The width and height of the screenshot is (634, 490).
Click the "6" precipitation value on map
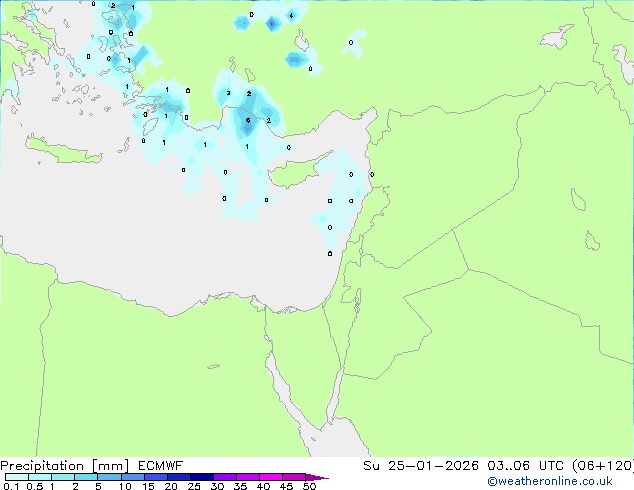click(248, 120)
